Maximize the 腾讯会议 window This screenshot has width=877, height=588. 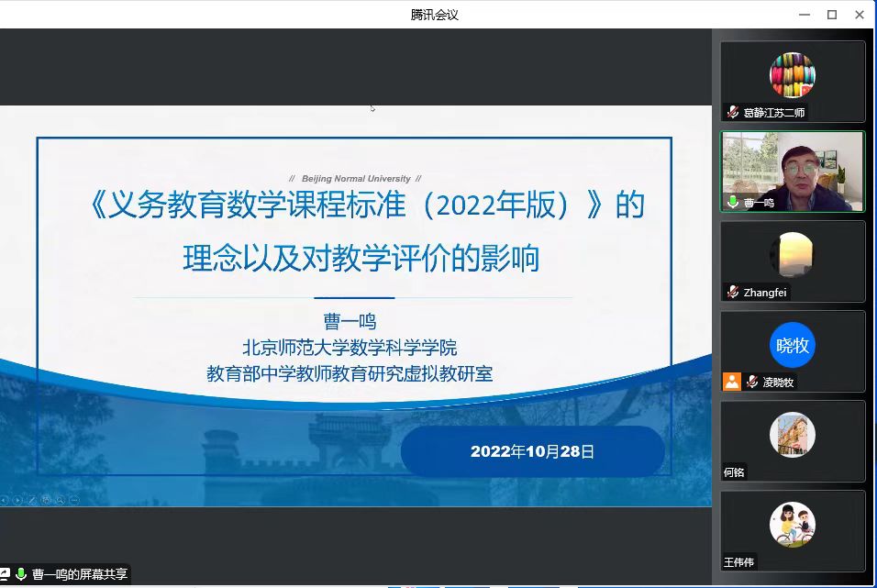pos(832,15)
